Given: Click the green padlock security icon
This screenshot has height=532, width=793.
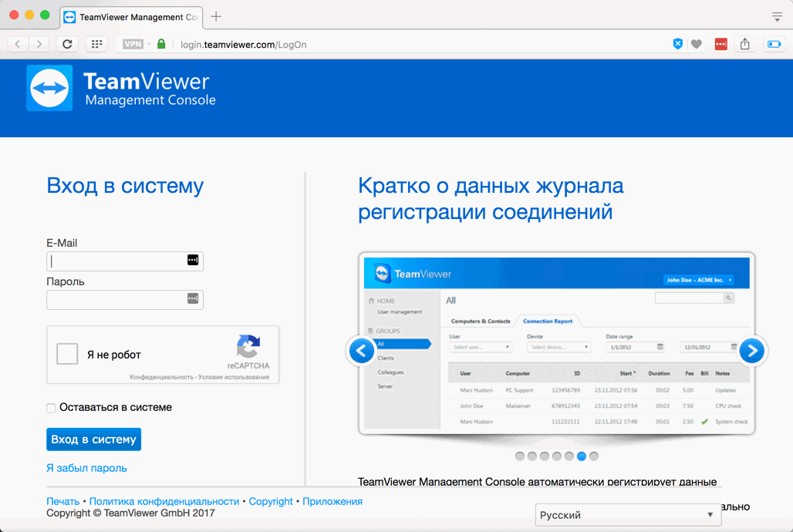Looking at the screenshot, I should pyautogui.click(x=161, y=44).
